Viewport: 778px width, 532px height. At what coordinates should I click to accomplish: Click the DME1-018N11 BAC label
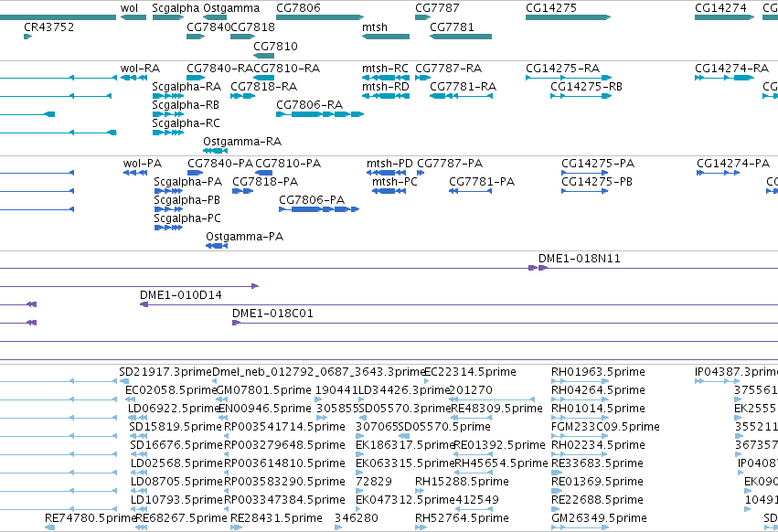click(579, 259)
